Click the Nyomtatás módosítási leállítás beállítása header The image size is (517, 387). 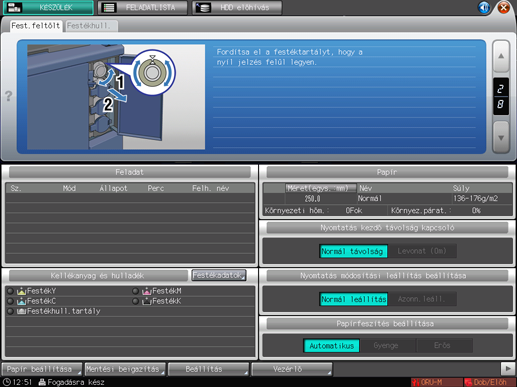click(387, 276)
